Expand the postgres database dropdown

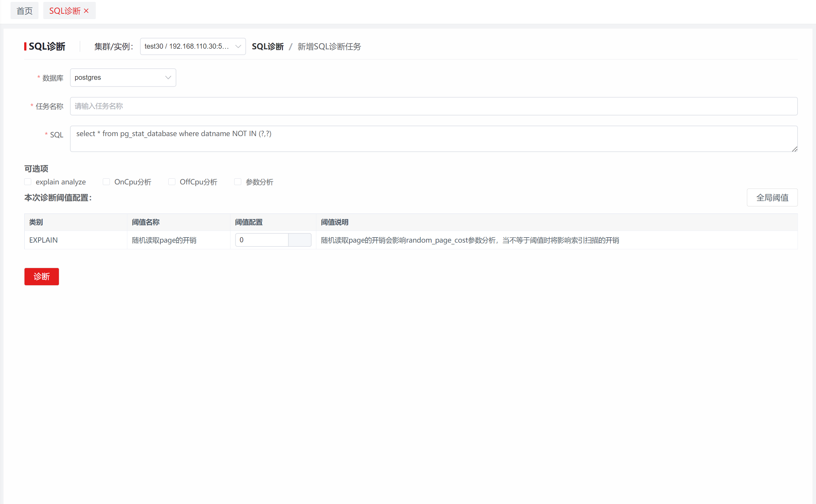pos(123,78)
